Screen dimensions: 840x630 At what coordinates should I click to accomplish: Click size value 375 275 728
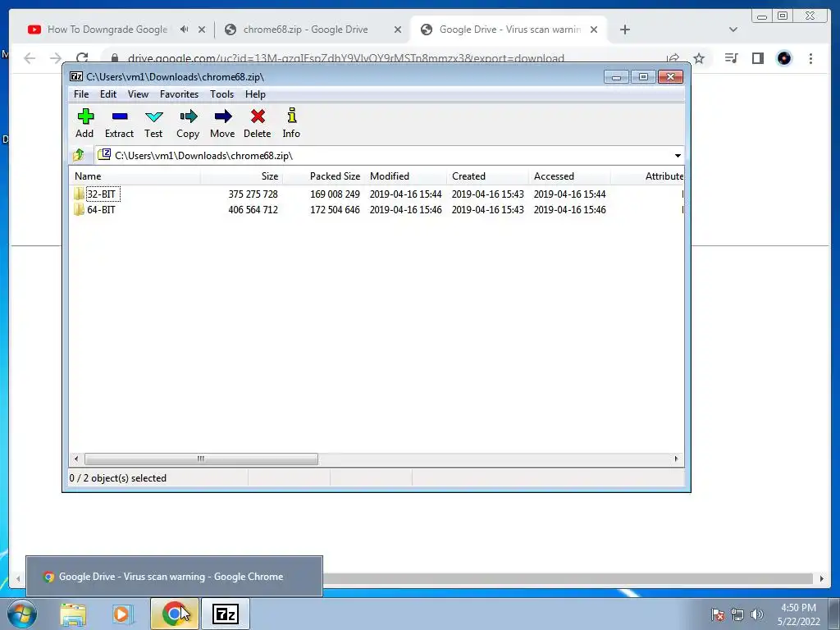(x=253, y=194)
